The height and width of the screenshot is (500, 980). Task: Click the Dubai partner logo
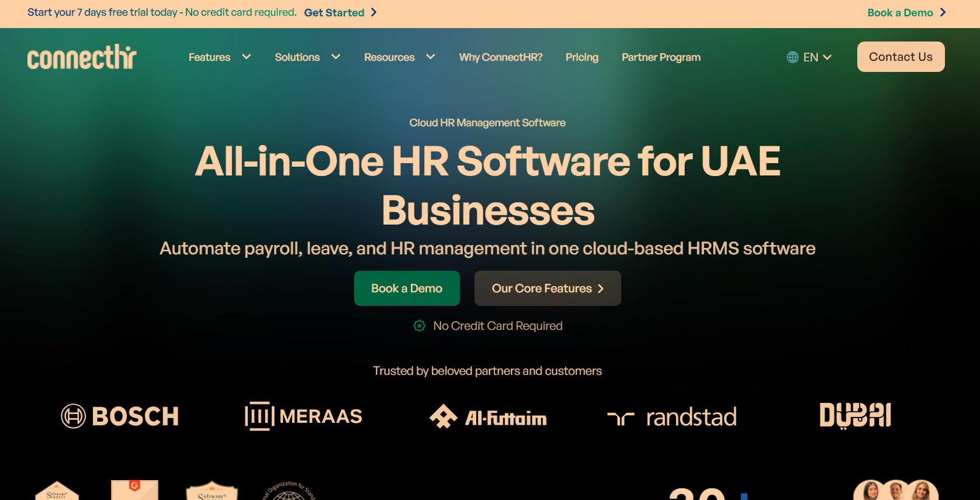[856, 416]
